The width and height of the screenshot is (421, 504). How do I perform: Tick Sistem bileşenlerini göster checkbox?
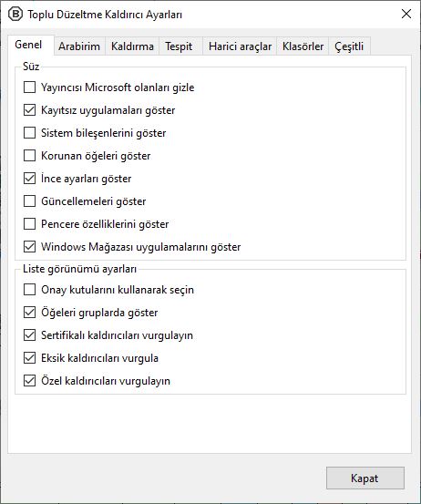click(29, 133)
